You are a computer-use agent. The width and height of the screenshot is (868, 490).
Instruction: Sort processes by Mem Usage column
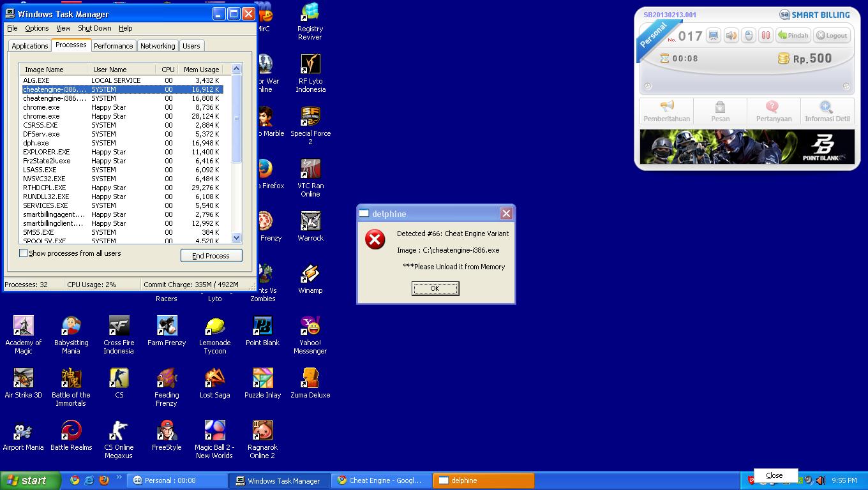[x=201, y=70]
